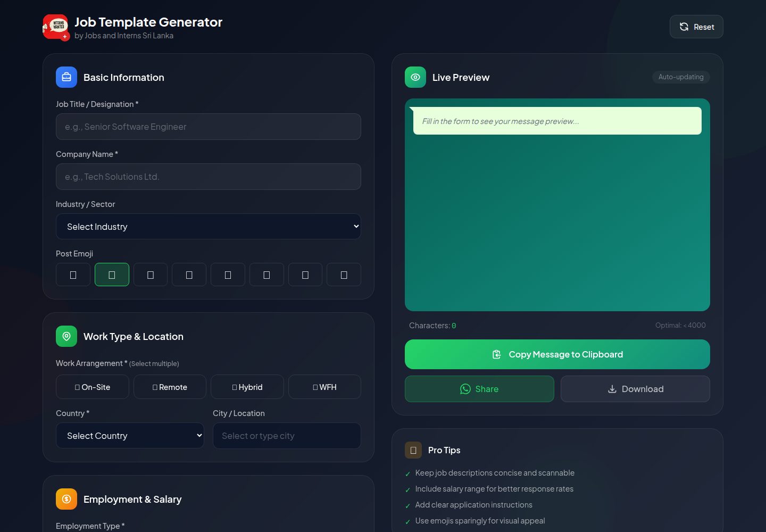Screen dimensions: 766x532
Task: Click the Work Type location pin icon
Action: coord(66,336)
